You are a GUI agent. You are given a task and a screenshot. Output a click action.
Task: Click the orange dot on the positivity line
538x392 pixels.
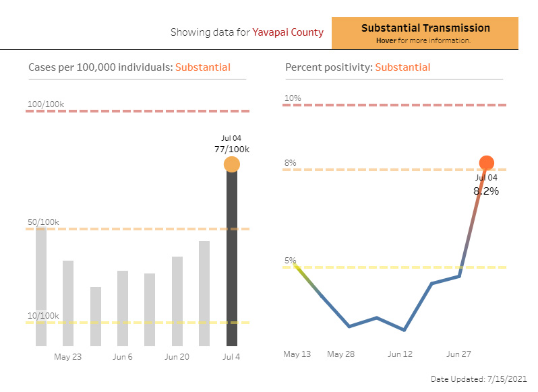487,162
